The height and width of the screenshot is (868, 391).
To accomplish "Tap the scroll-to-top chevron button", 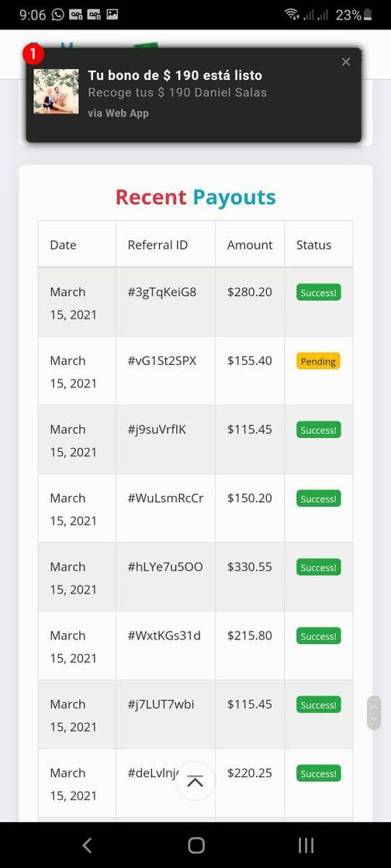I will coord(195,781).
